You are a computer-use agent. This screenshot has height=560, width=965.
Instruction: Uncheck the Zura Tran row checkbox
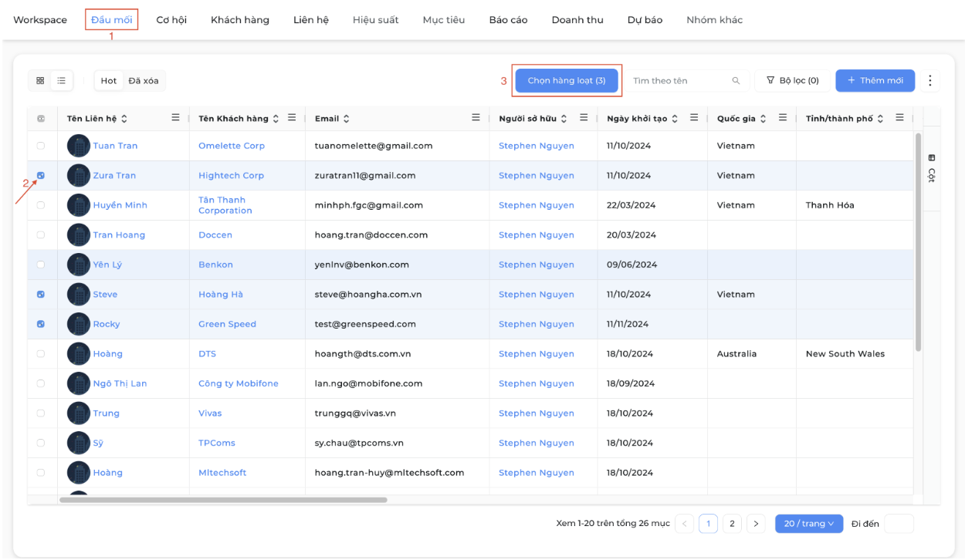[x=41, y=176]
